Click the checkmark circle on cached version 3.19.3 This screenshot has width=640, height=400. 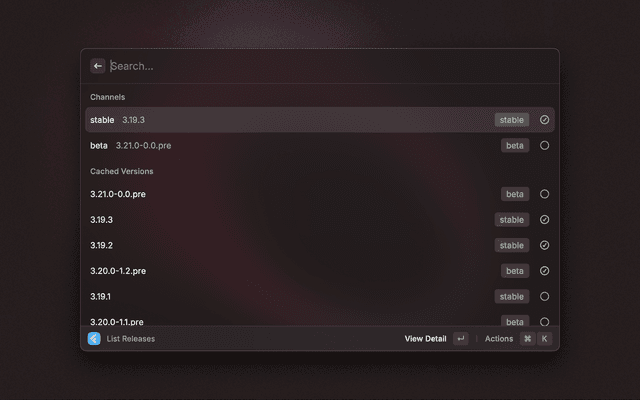[x=544, y=220]
